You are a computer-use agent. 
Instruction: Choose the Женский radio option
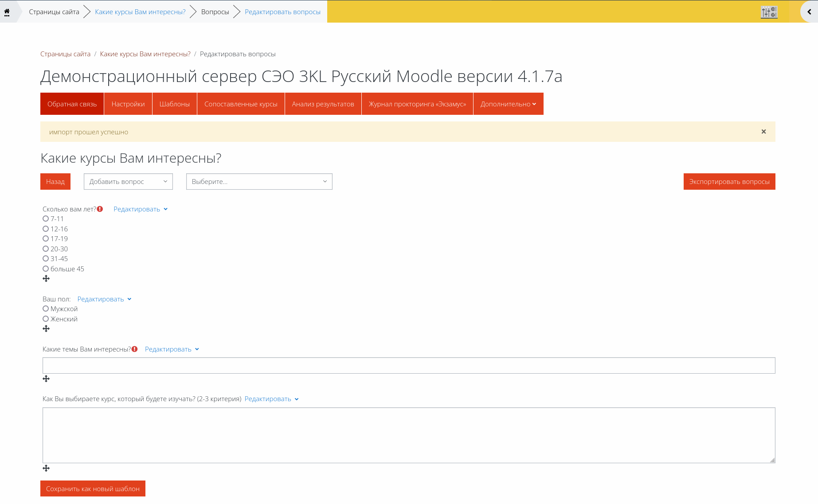click(46, 319)
